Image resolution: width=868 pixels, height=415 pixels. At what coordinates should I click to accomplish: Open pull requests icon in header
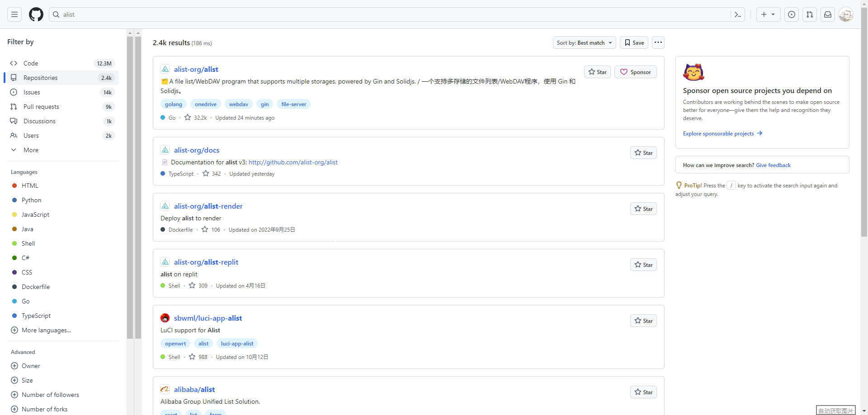click(810, 14)
